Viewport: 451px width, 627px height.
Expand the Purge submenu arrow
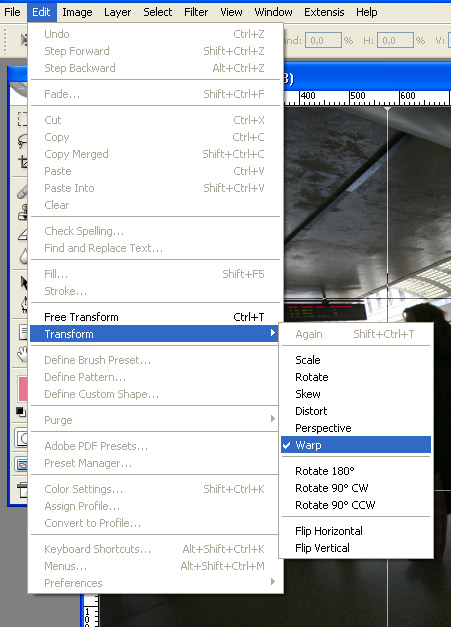[273, 419]
